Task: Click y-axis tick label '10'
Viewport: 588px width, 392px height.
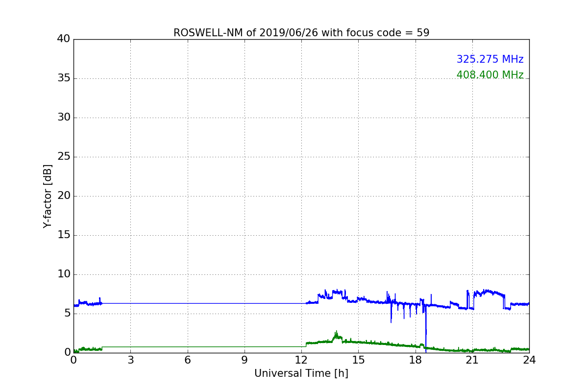Action: coord(64,274)
